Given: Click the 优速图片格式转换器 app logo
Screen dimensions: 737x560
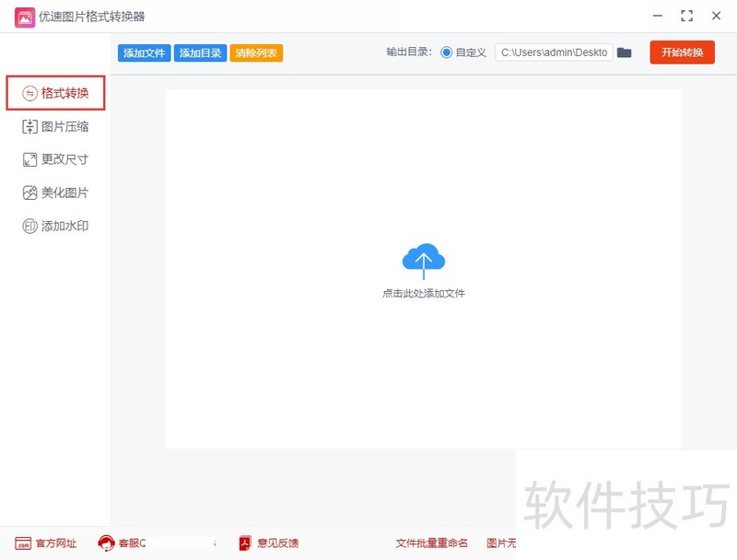Looking at the screenshot, I should point(25,17).
